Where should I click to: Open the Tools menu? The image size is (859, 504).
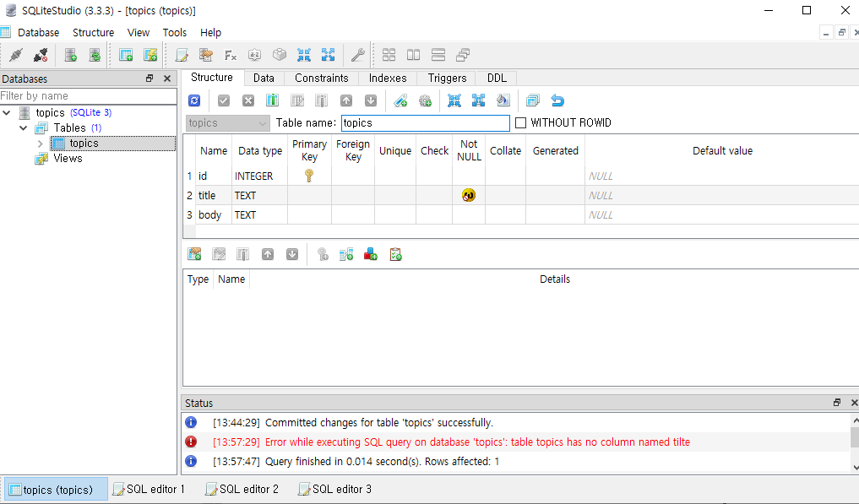pos(175,33)
